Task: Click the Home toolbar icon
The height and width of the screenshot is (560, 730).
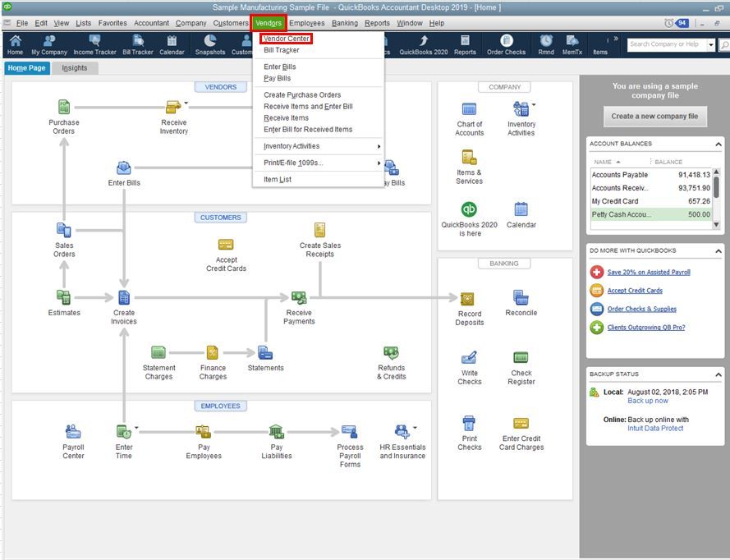Action: click(x=15, y=44)
